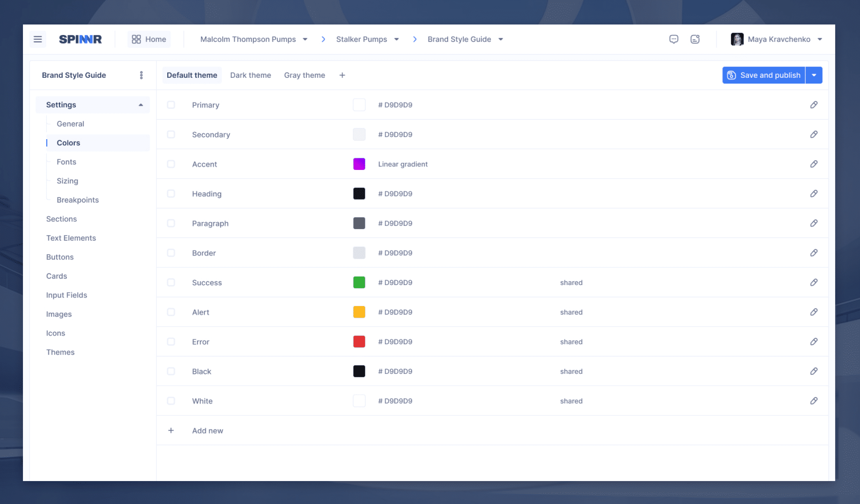Viewport: 860px width, 504px height.
Task: Expand Malcolm Thompson Pumps dropdown
Action: tap(305, 39)
